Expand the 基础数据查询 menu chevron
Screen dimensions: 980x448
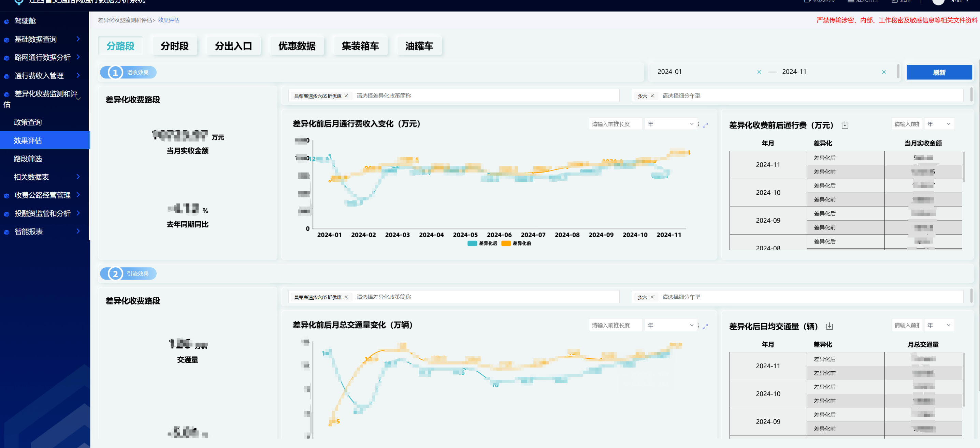pos(78,39)
